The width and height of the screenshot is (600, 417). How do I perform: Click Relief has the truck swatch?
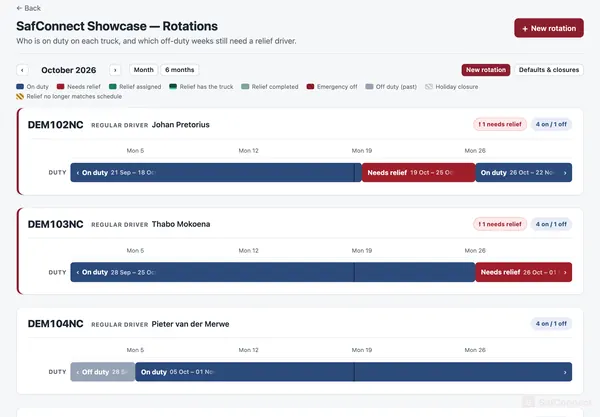point(173,86)
